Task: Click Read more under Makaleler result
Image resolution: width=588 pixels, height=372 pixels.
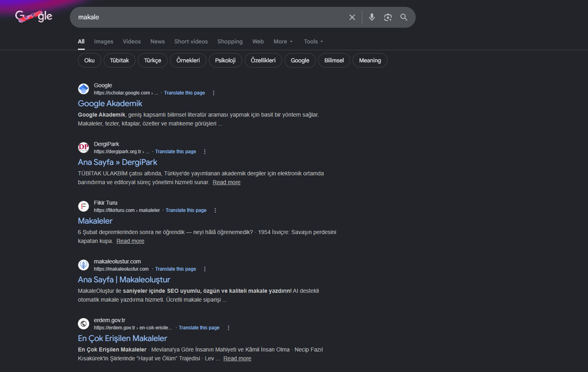Action: pyautogui.click(x=130, y=241)
